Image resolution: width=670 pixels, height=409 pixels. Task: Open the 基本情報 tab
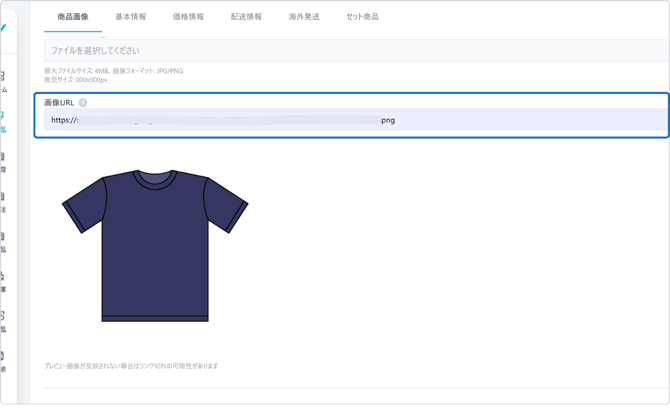pos(130,17)
